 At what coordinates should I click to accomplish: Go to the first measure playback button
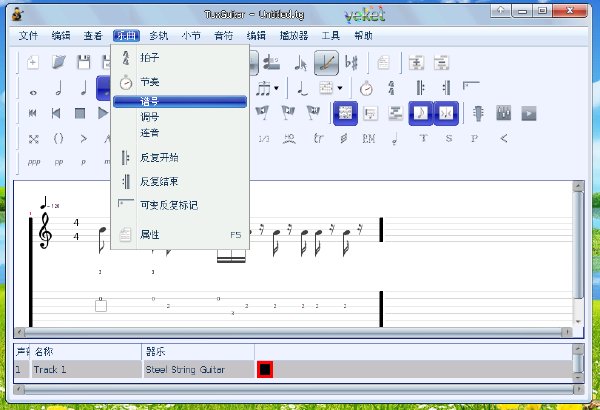click(x=33, y=113)
